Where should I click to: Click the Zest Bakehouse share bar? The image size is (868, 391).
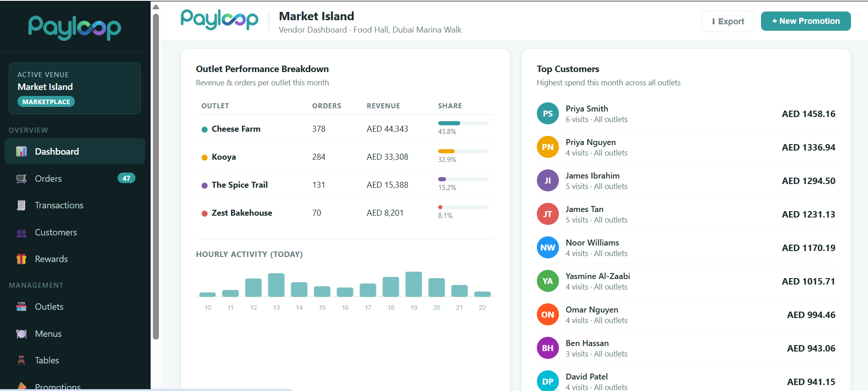point(463,207)
